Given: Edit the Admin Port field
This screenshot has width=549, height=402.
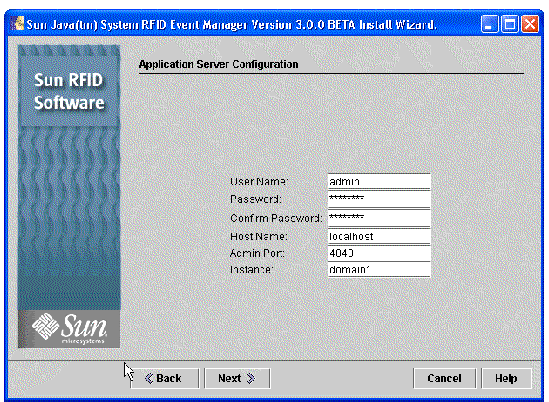Looking at the screenshot, I should (379, 253).
